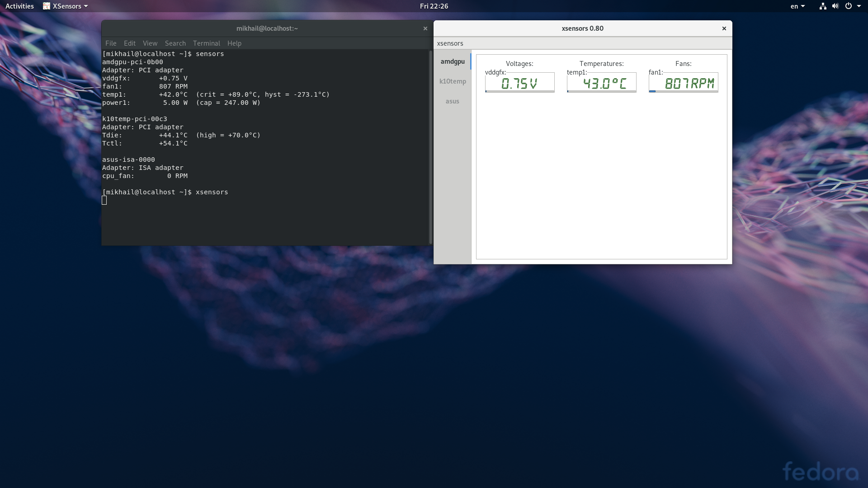The image size is (868, 488).
Task: Click the power icon in top bar
Action: tap(849, 6)
